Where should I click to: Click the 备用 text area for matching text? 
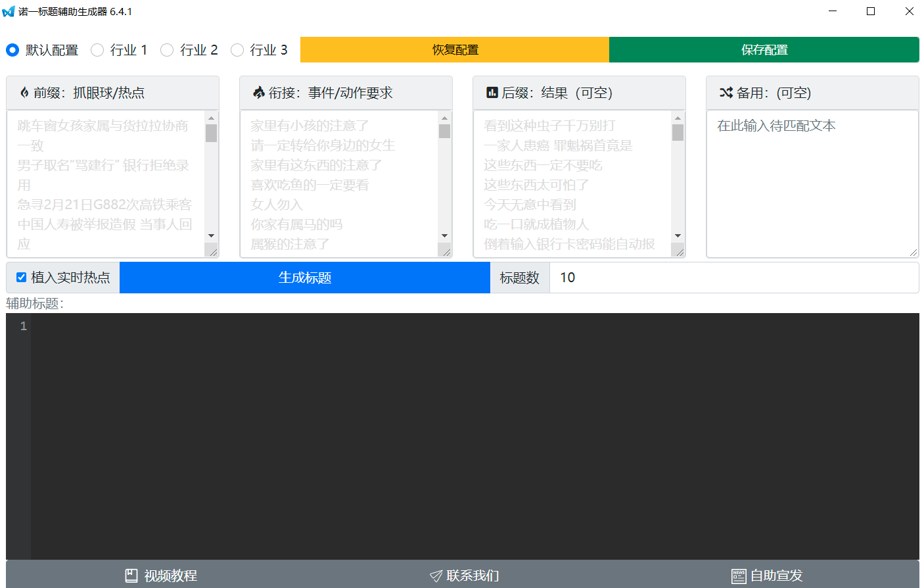[x=812, y=184]
